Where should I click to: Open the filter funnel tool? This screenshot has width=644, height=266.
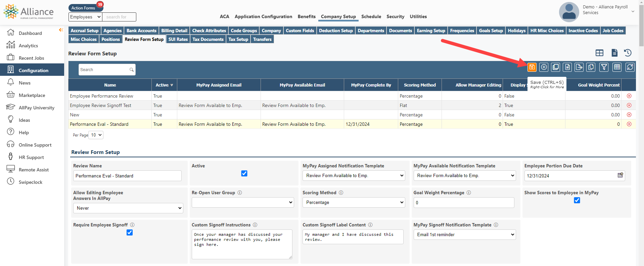tap(604, 67)
